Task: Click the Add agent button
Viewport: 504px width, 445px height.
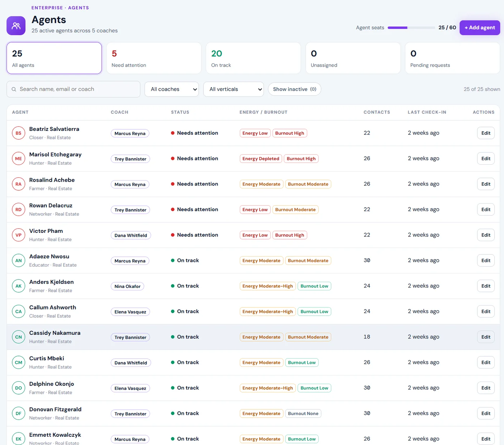Action: [480, 28]
